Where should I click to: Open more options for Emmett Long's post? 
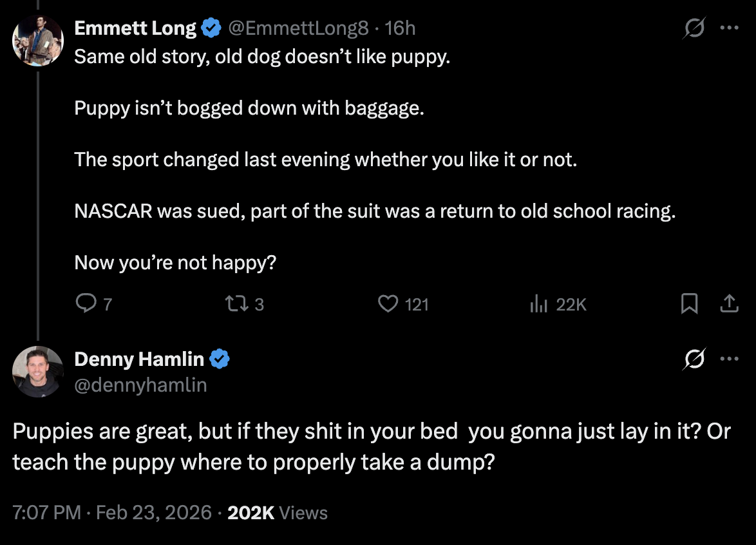coord(729,28)
